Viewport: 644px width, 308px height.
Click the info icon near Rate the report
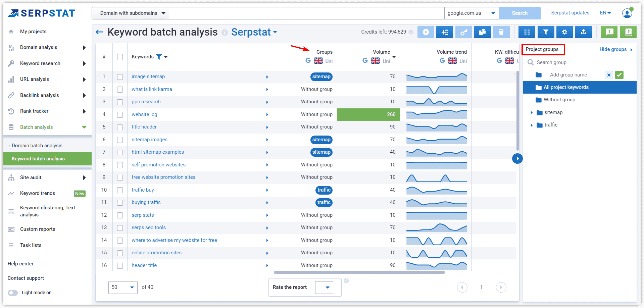(x=346, y=280)
